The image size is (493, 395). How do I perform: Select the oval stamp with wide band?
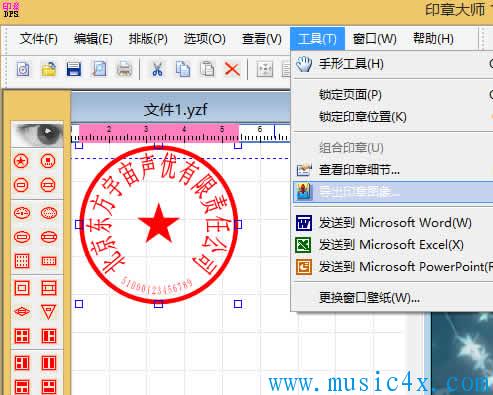point(49,237)
